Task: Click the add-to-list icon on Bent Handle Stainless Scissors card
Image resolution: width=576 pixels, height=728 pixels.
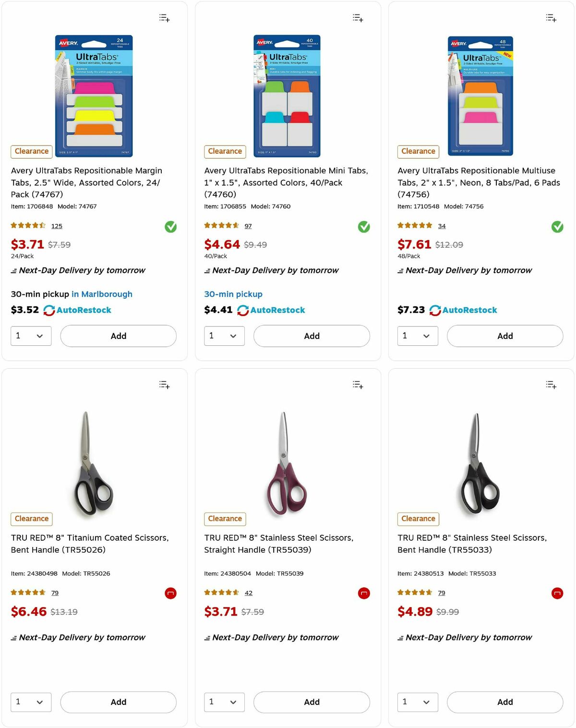Action: (x=551, y=384)
